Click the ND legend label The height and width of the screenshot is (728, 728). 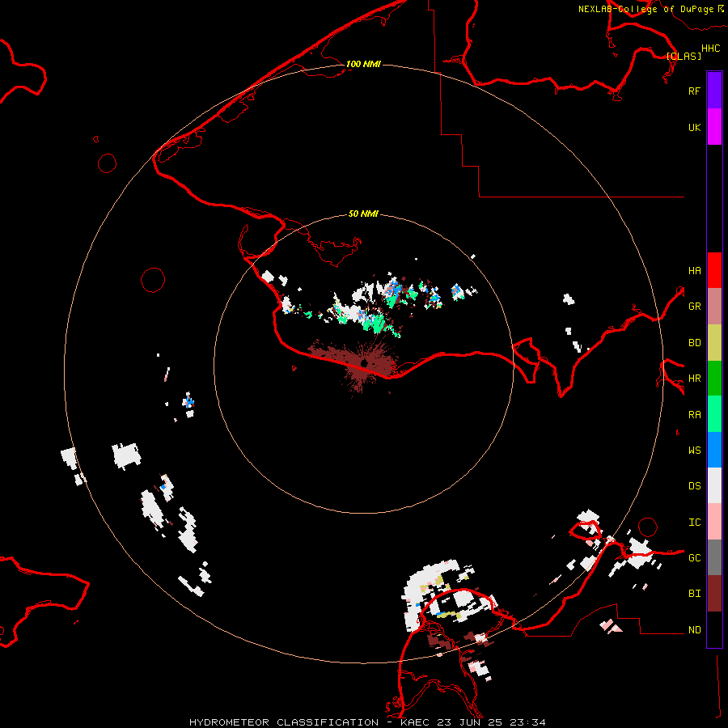(x=694, y=630)
